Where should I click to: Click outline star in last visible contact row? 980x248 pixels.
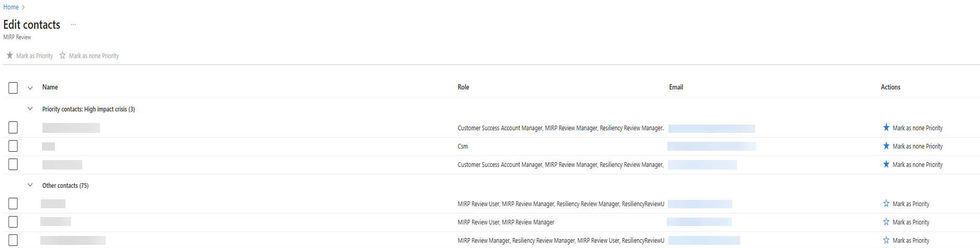tap(886, 240)
